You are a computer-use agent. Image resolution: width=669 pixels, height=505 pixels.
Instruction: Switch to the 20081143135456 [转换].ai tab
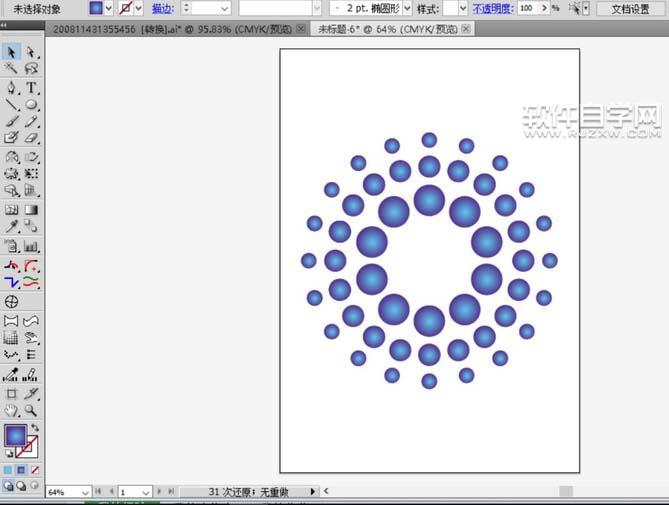click(172, 29)
